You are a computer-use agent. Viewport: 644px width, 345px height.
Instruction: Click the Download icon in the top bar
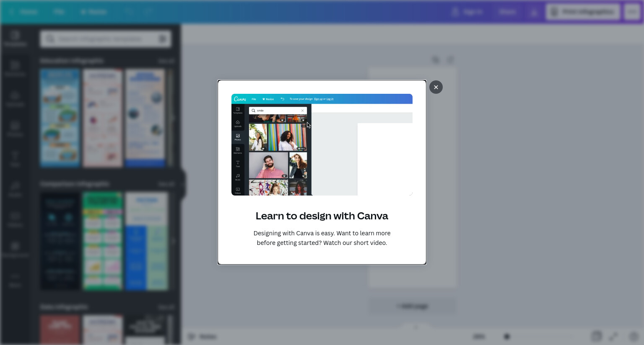(x=534, y=12)
